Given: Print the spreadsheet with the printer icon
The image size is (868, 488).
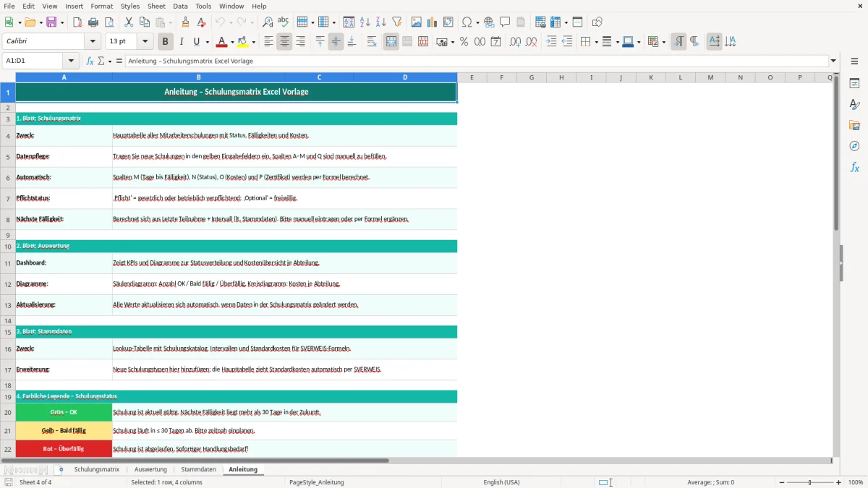Looking at the screenshot, I should tap(93, 22).
